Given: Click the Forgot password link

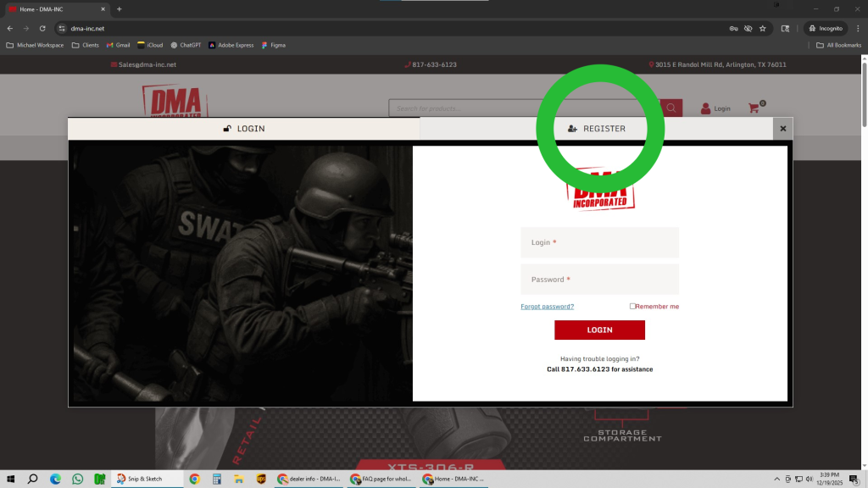Looking at the screenshot, I should (547, 307).
